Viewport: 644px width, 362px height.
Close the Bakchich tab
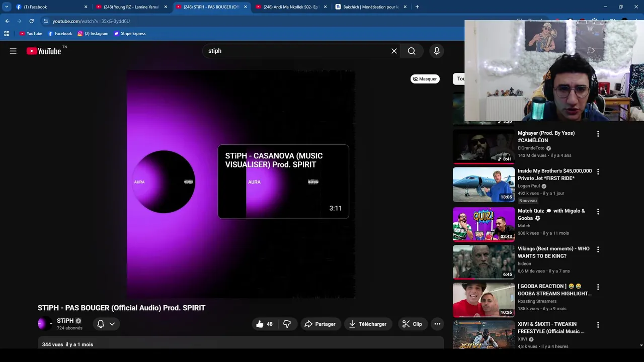[405, 7]
